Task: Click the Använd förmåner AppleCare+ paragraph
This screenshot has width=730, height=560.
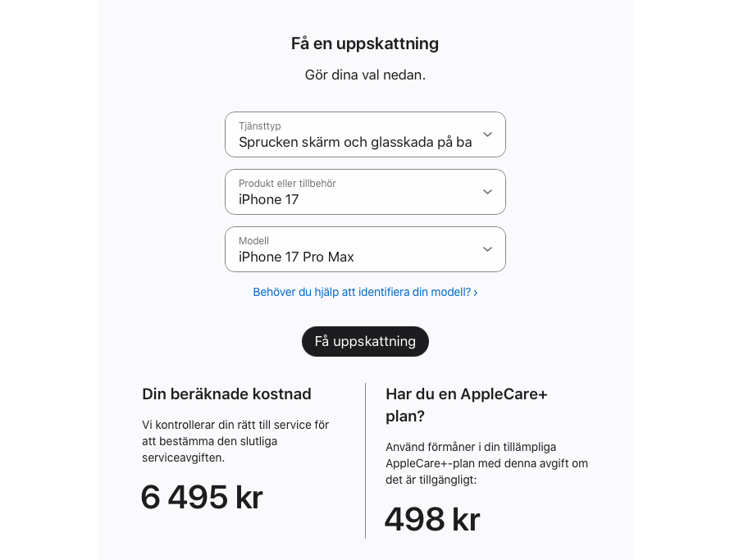Action: pyautogui.click(x=486, y=463)
